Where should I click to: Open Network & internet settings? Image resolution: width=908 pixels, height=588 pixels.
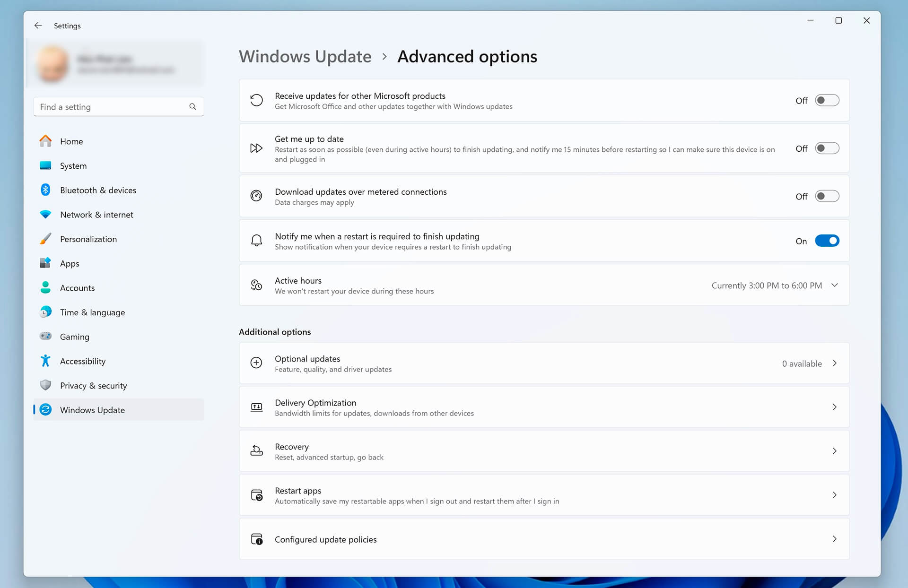(119, 215)
